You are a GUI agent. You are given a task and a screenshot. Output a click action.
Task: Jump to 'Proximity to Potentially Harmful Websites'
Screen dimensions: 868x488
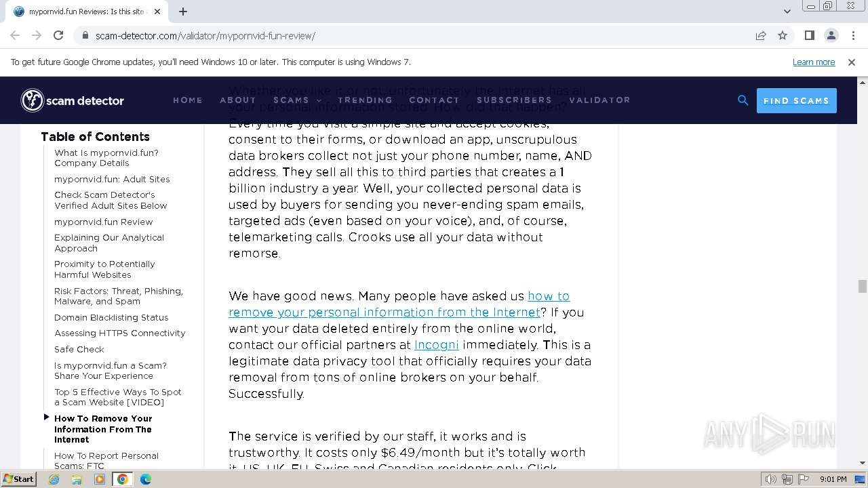point(104,269)
